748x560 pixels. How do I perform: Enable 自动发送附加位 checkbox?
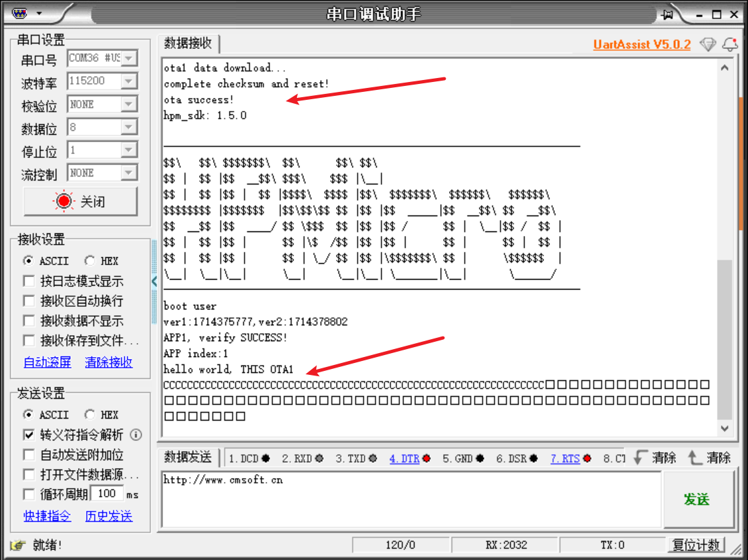29,455
